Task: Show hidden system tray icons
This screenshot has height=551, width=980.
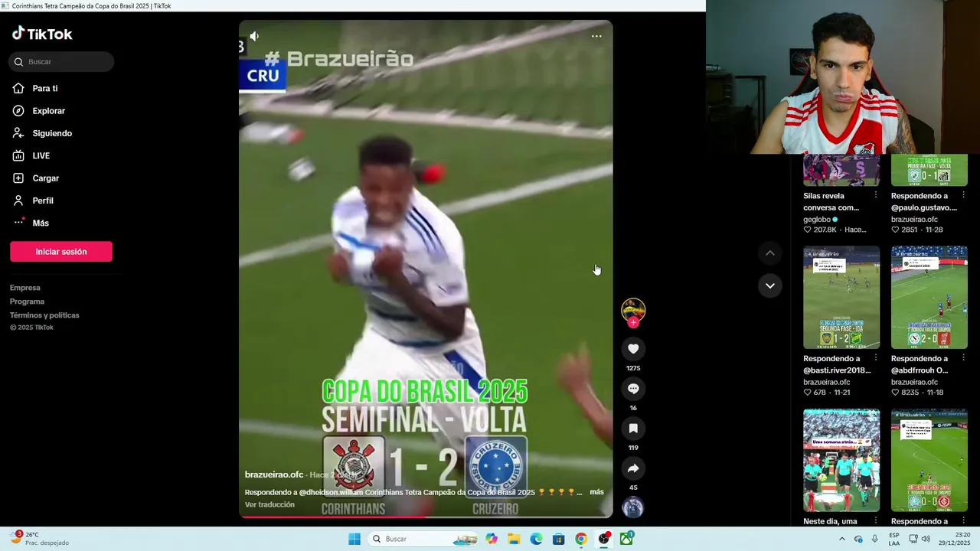Action: click(x=842, y=539)
